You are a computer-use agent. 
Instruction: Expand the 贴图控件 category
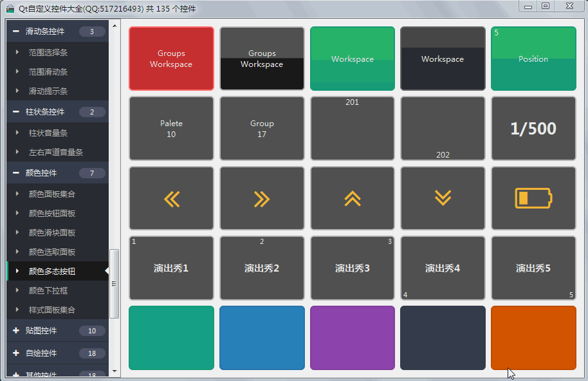point(16,331)
